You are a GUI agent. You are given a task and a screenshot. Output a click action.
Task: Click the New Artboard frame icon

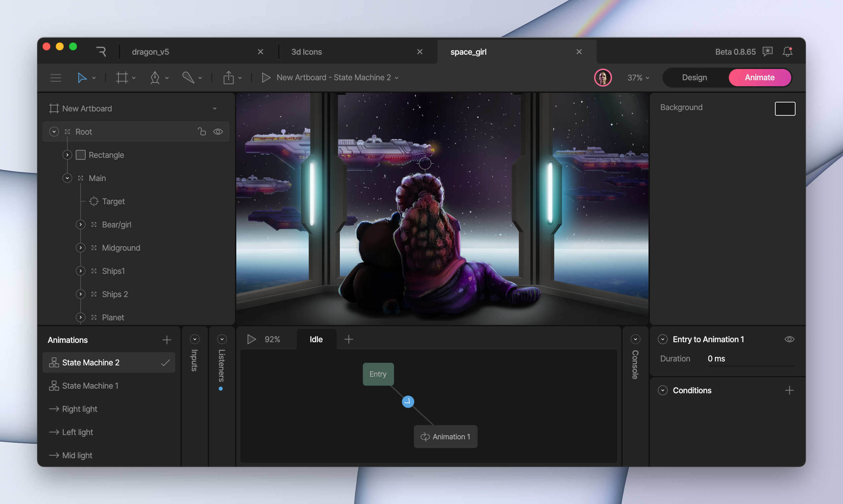pos(54,109)
